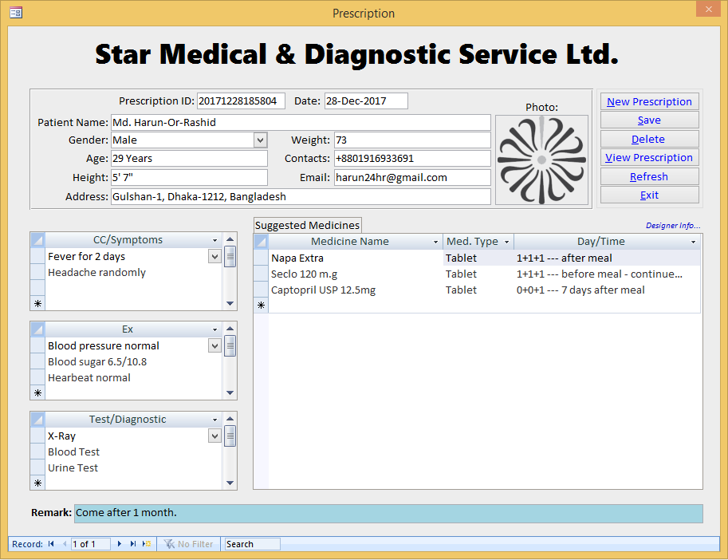Select all rows in Ex grid corner

pos(37,329)
